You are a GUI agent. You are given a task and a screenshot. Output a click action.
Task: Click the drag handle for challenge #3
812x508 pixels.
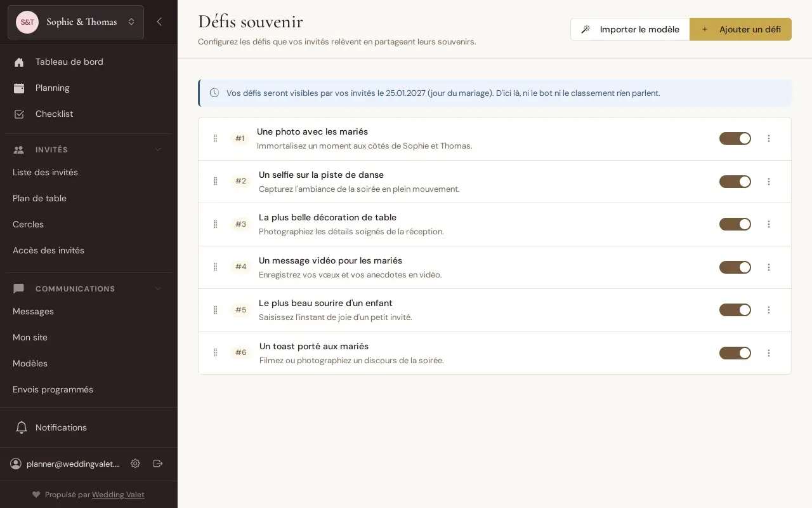(x=215, y=224)
